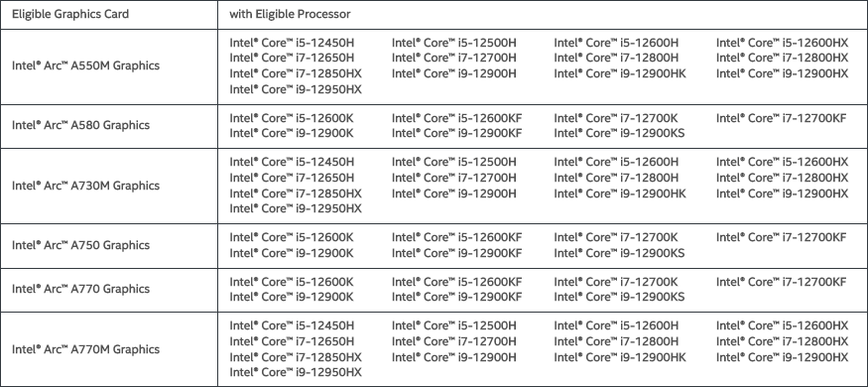This screenshot has height=387, width=868.
Task: Click Core i5-12600HX in the A730M row
Action: (783, 162)
